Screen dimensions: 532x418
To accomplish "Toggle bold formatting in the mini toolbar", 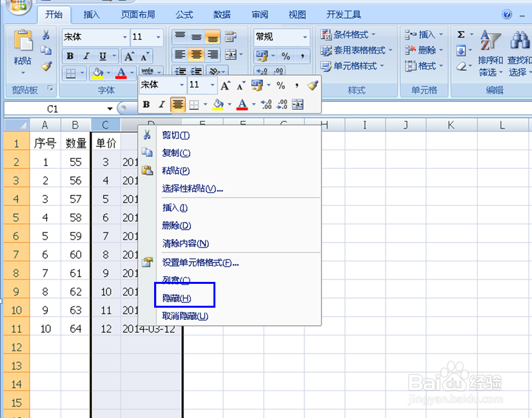I will [x=146, y=104].
